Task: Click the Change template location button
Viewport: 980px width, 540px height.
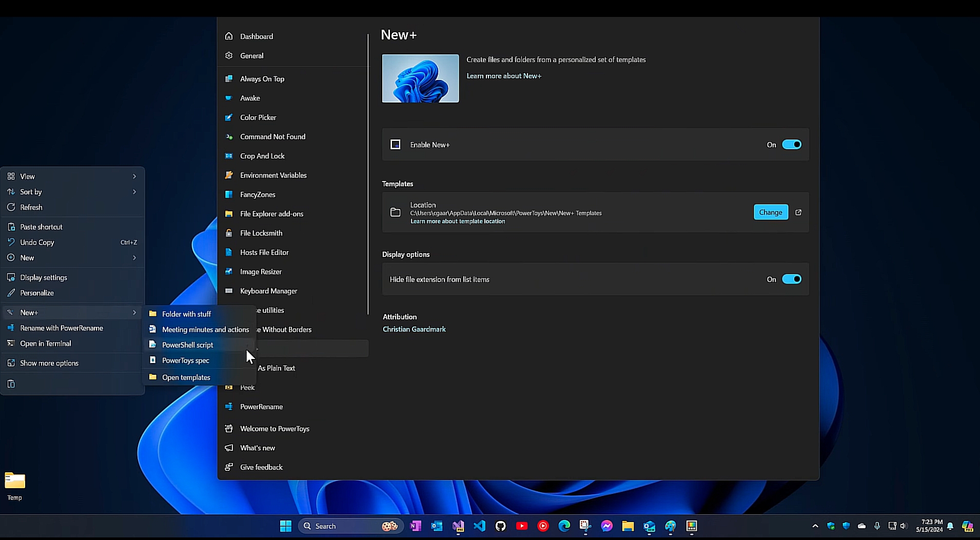Action: (x=771, y=212)
